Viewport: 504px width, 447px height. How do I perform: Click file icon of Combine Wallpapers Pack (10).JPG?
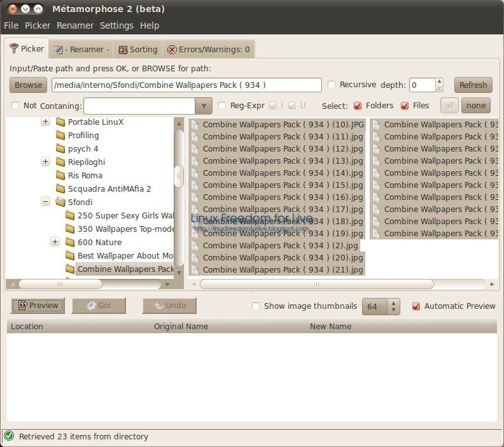click(195, 124)
